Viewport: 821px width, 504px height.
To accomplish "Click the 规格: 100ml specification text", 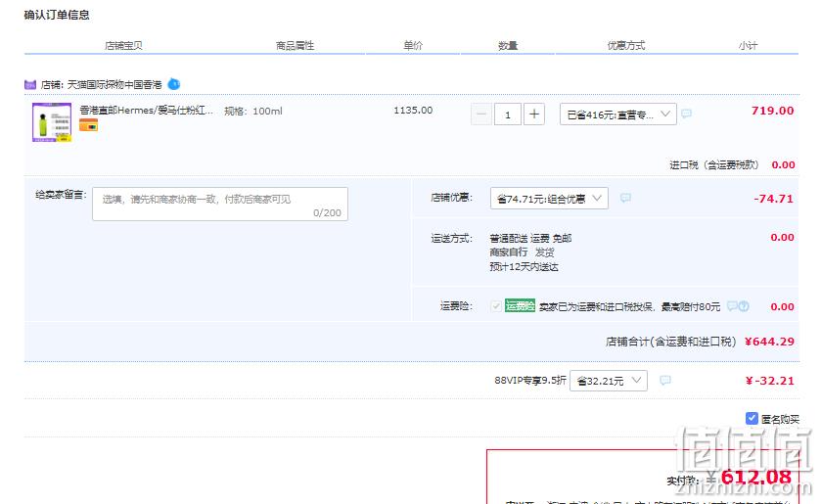I will 253,111.
